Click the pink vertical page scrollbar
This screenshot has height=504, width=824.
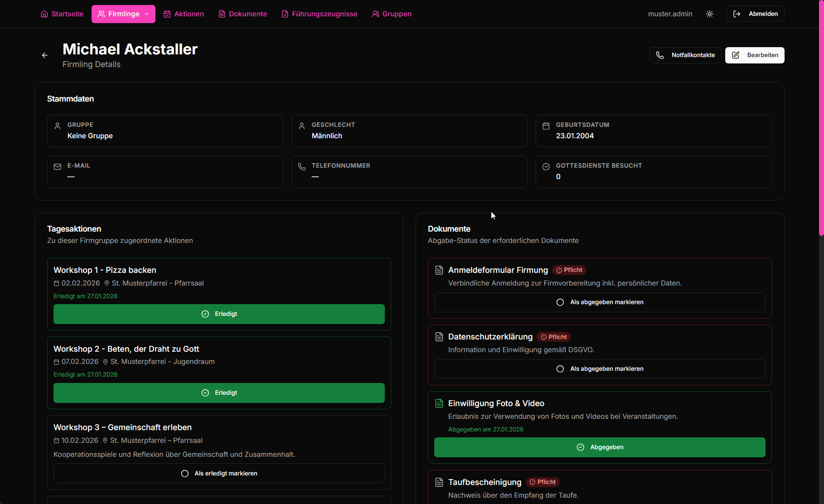tap(821, 118)
